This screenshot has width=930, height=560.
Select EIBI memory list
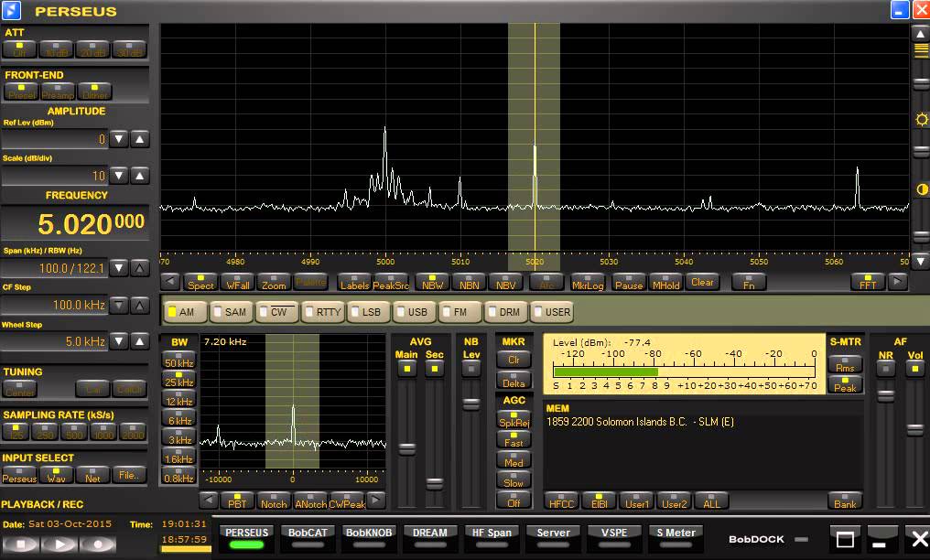[599, 501]
